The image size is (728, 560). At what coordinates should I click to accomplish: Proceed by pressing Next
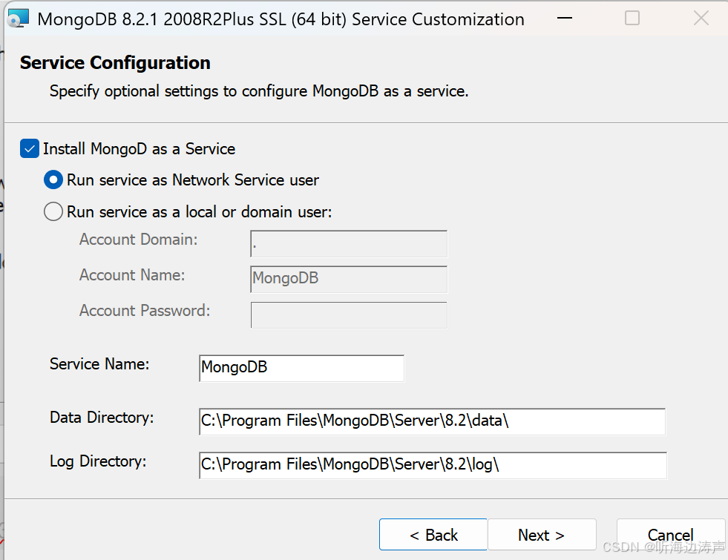point(542,535)
